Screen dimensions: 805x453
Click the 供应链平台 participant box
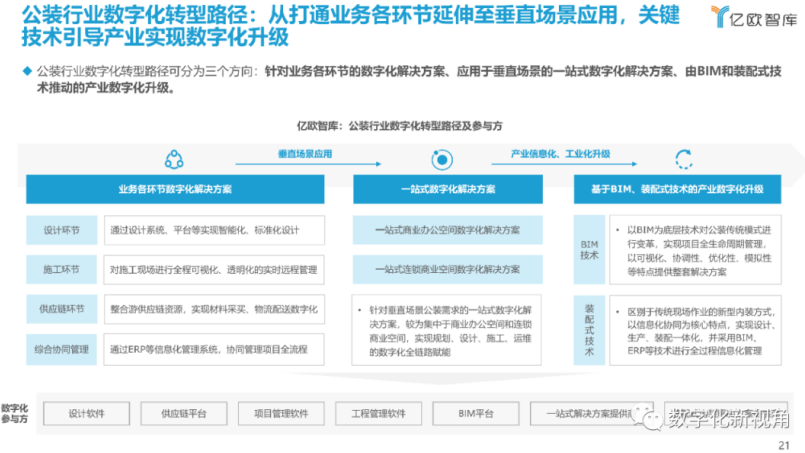pyautogui.click(x=184, y=413)
